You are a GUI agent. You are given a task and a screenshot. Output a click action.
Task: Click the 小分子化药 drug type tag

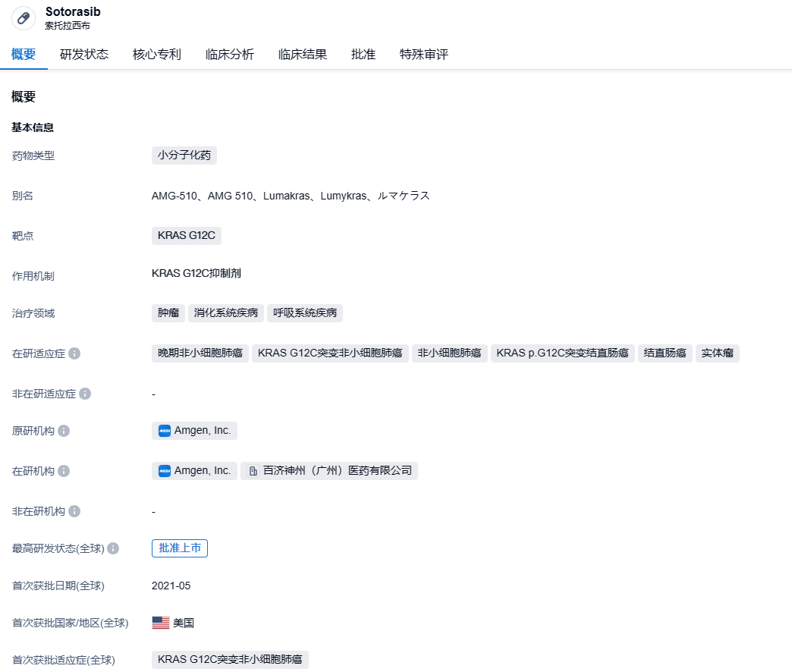tap(184, 155)
